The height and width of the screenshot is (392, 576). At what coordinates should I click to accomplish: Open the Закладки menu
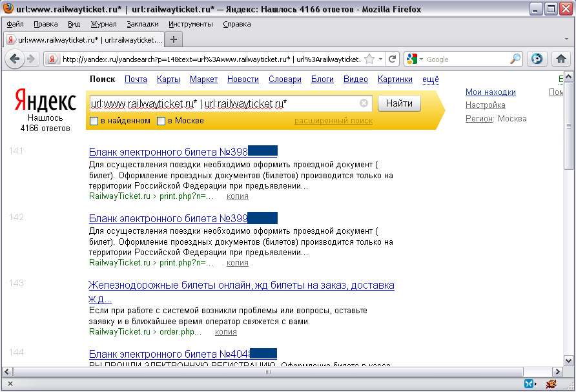point(143,25)
